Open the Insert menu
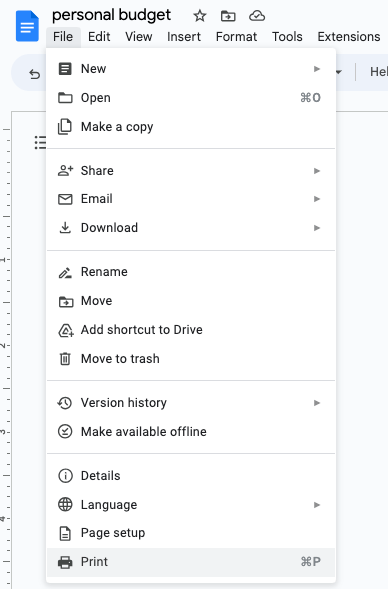The height and width of the screenshot is (589, 388). [184, 37]
